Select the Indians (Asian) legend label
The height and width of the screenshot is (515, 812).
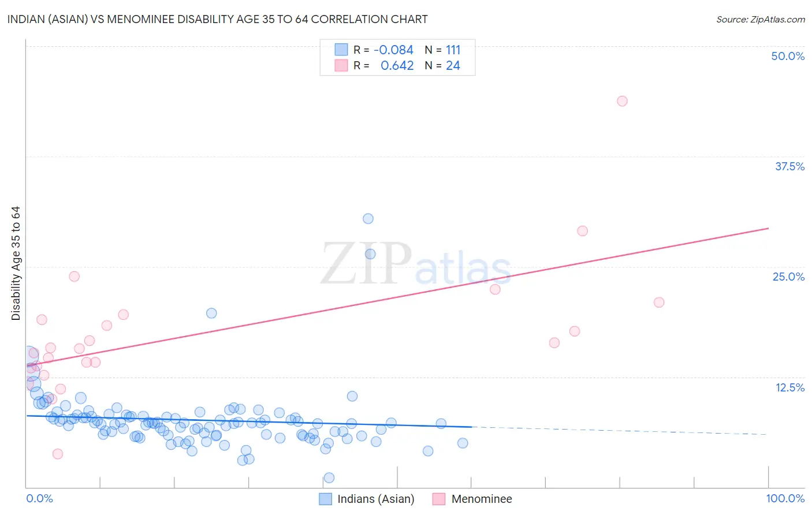376,499
